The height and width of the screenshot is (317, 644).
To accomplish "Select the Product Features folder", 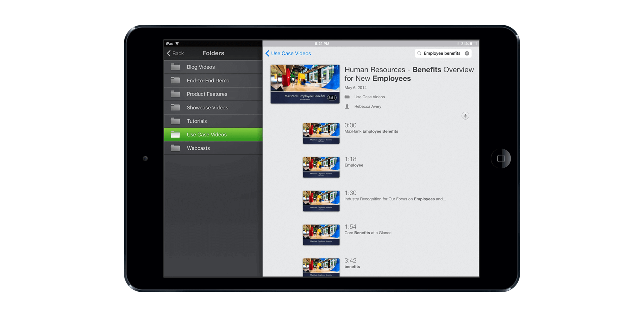I will tap(207, 94).
